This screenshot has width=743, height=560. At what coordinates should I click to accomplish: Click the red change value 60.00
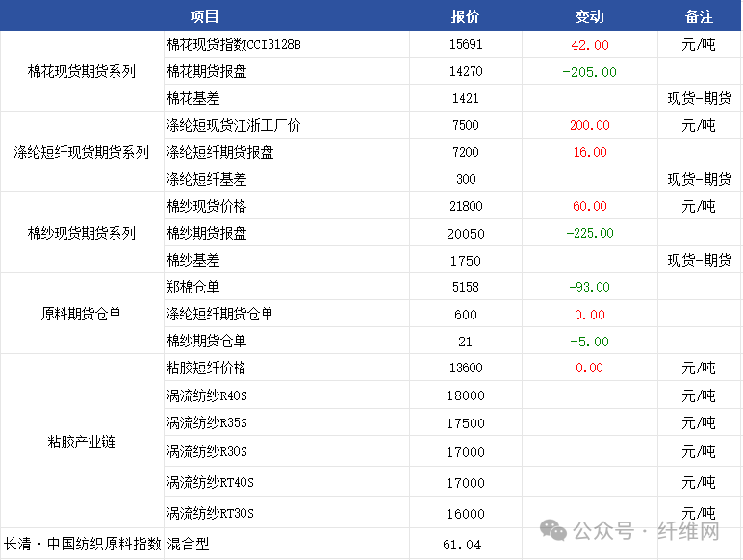[x=590, y=206]
